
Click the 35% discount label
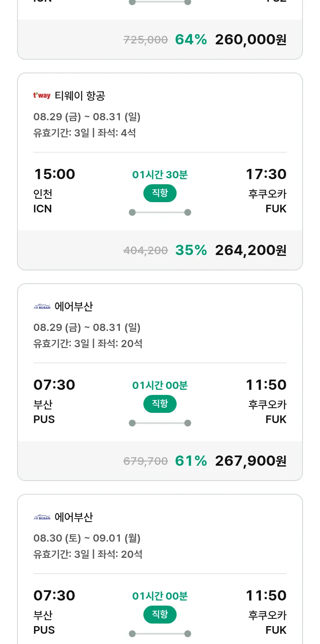click(x=191, y=250)
